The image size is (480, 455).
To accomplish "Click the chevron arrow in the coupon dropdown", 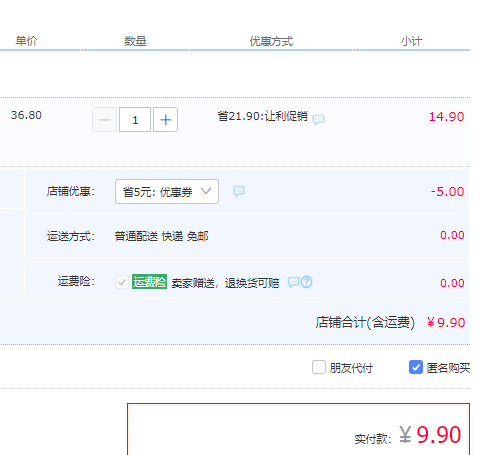I will (206, 191).
